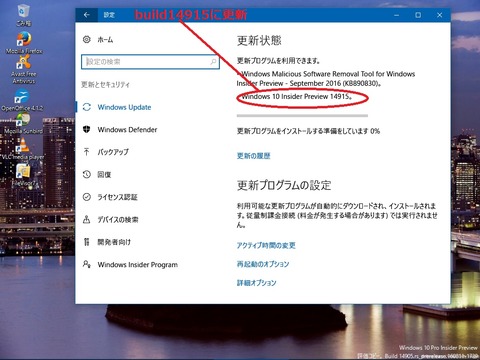Click the install preparation 0% status text

coord(308,131)
